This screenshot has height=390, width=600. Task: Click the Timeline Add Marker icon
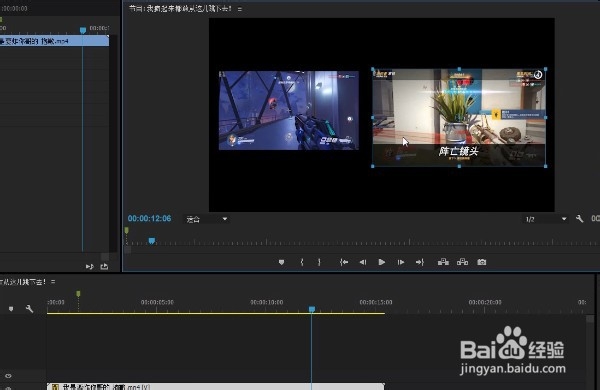click(x=11, y=308)
